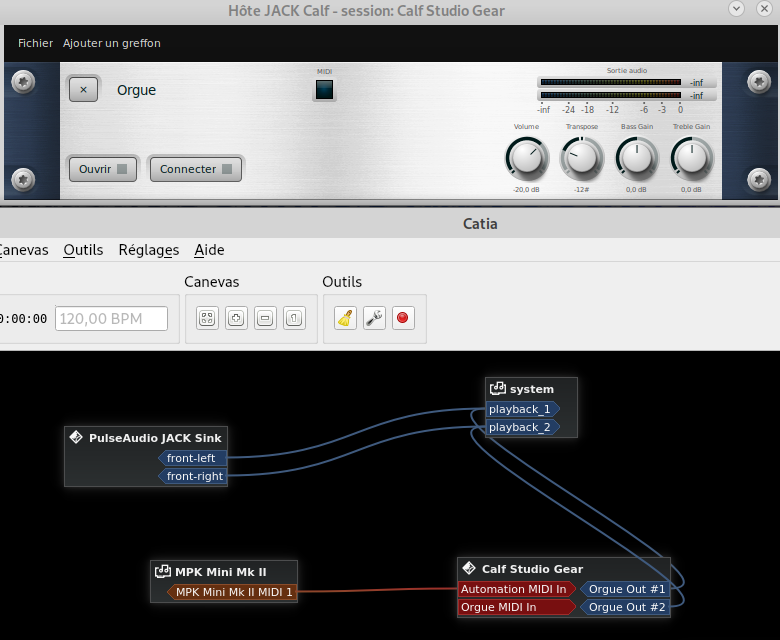780x640 pixels.
Task: Click the system node hardware icon
Action: tap(497, 388)
